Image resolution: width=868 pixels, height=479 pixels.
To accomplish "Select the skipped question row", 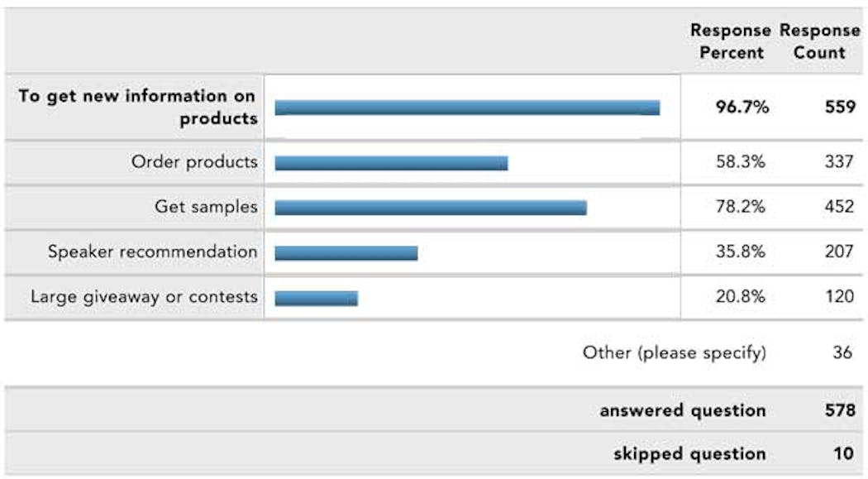I will pos(434,454).
